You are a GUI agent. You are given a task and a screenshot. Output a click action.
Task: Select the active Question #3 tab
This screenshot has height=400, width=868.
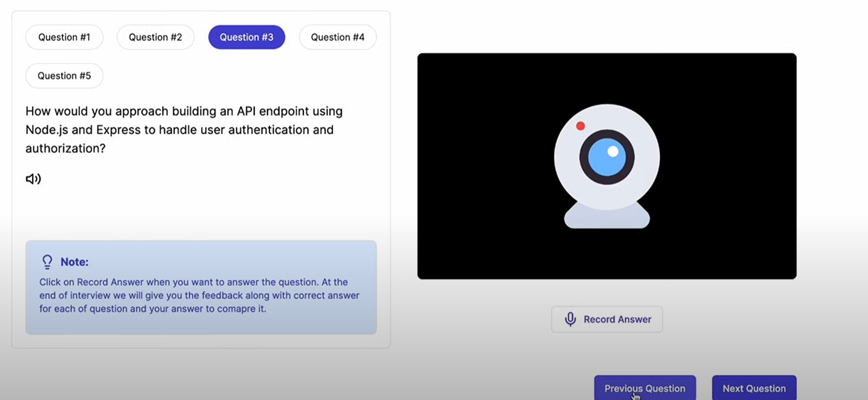point(246,37)
